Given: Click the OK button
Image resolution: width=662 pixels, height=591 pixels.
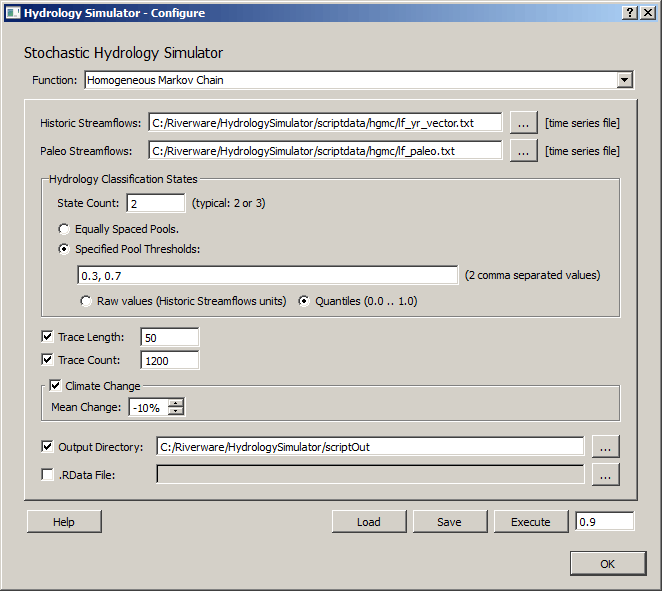Looking at the screenshot, I should 608,564.
